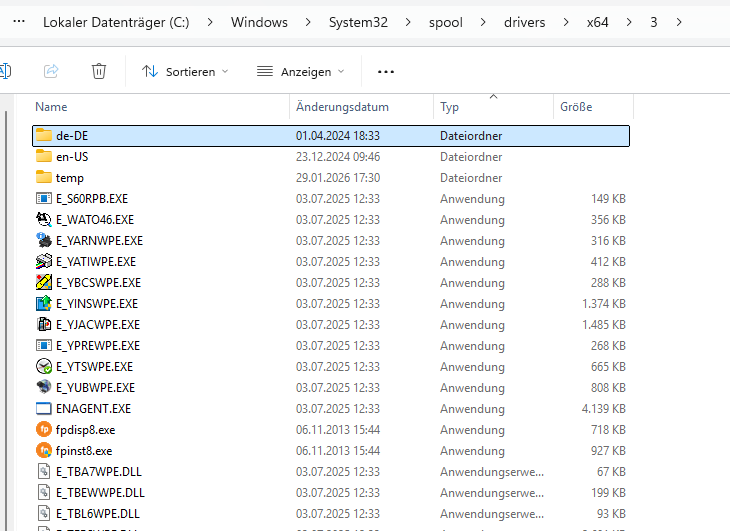Click the E_TBEWWPE.DLL file icon
730x531 pixels.
(x=44, y=492)
